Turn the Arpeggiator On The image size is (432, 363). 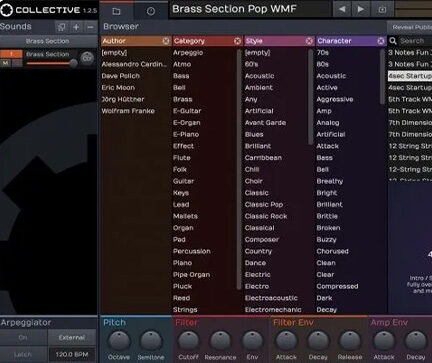[23, 338]
